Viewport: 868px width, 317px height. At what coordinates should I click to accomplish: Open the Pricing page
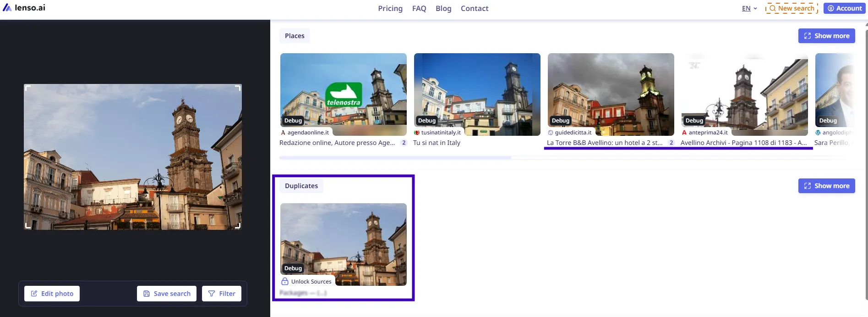(x=390, y=8)
